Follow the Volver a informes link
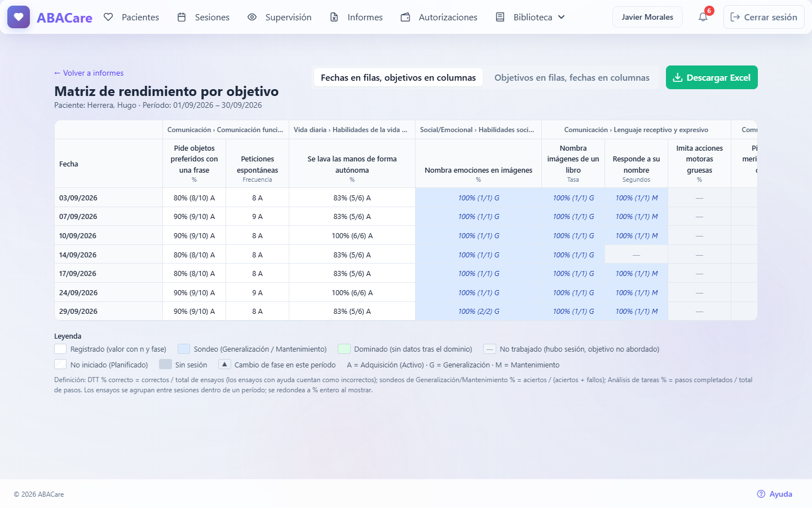The height and width of the screenshot is (508, 812). point(89,73)
